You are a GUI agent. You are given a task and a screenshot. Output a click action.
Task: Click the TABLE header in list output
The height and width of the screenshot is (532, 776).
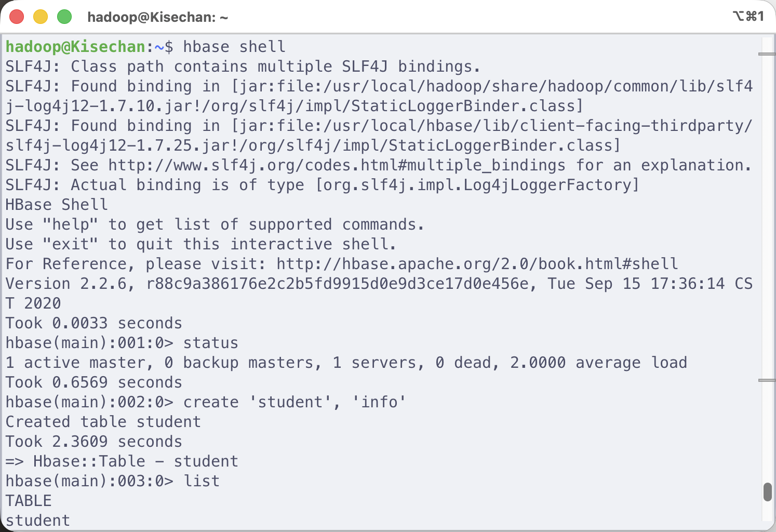coord(29,501)
